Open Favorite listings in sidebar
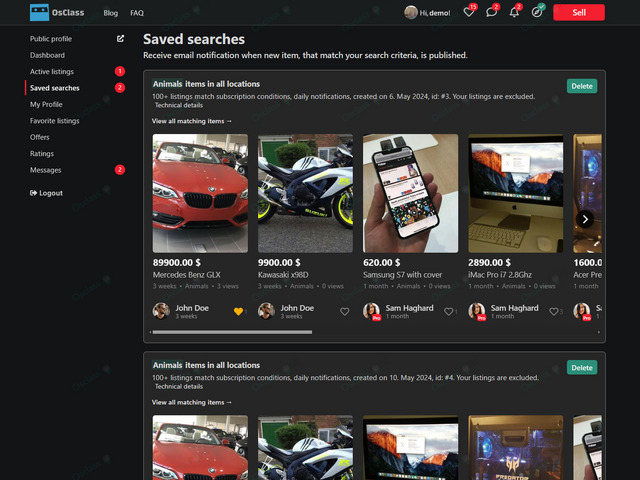 coord(55,121)
